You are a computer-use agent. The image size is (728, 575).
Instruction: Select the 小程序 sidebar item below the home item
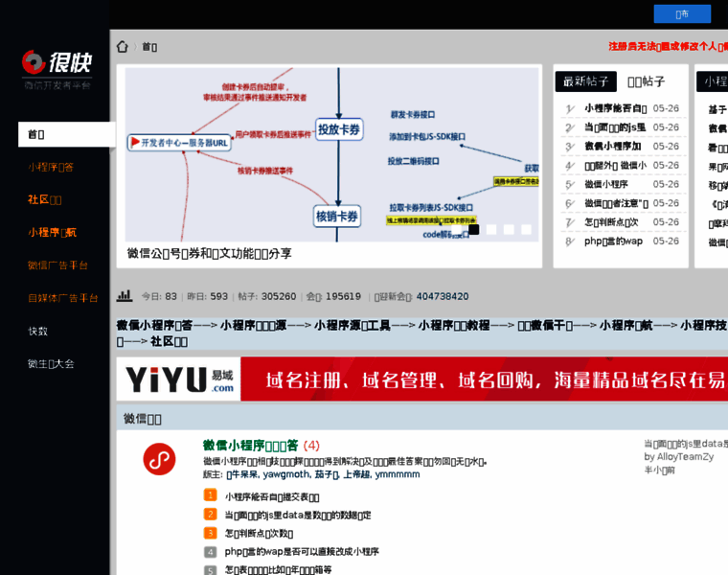coord(51,167)
